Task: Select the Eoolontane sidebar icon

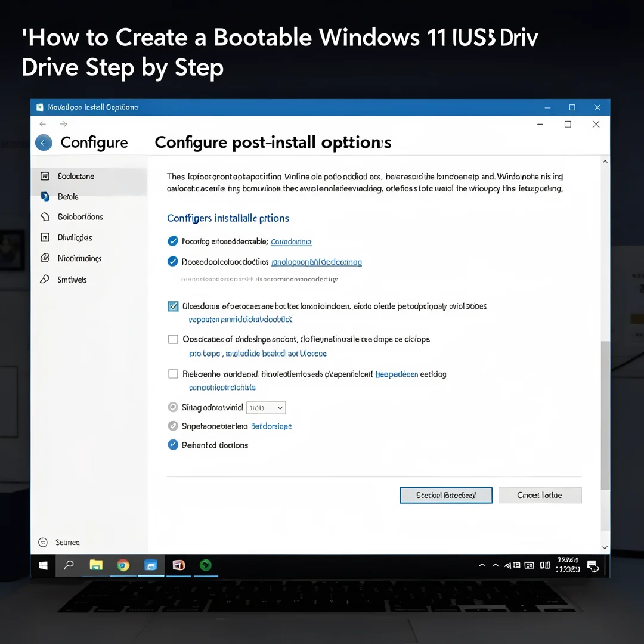Action: pos(45,176)
